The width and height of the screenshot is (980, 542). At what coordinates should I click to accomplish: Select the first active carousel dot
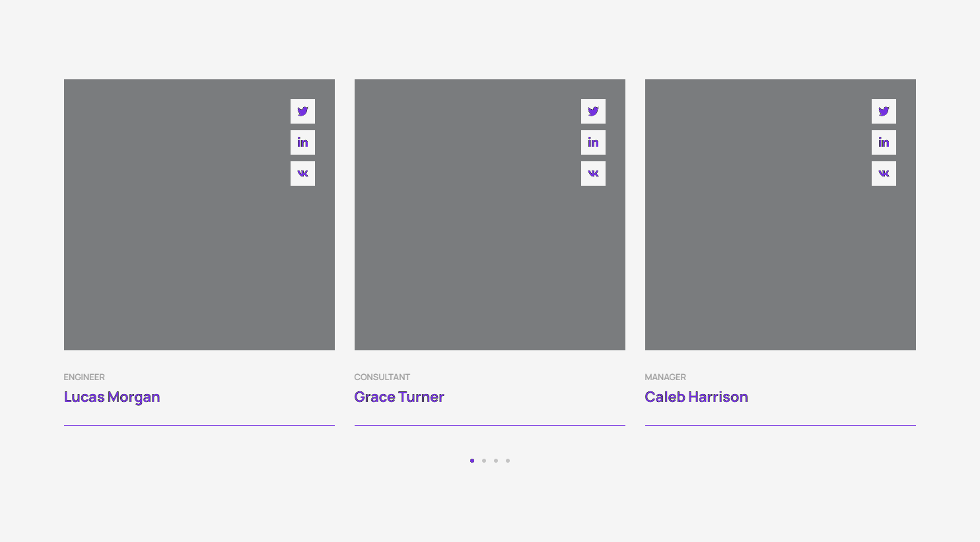tap(472, 461)
